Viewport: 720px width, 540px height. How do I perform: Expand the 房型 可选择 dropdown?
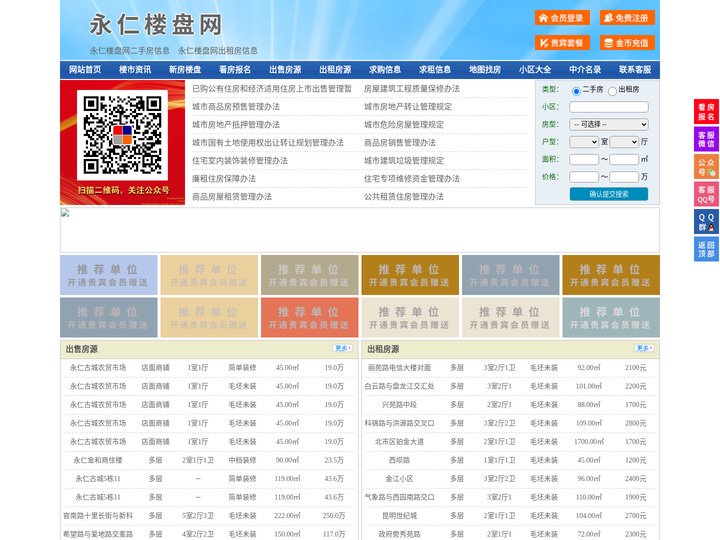tap(609, 124)
